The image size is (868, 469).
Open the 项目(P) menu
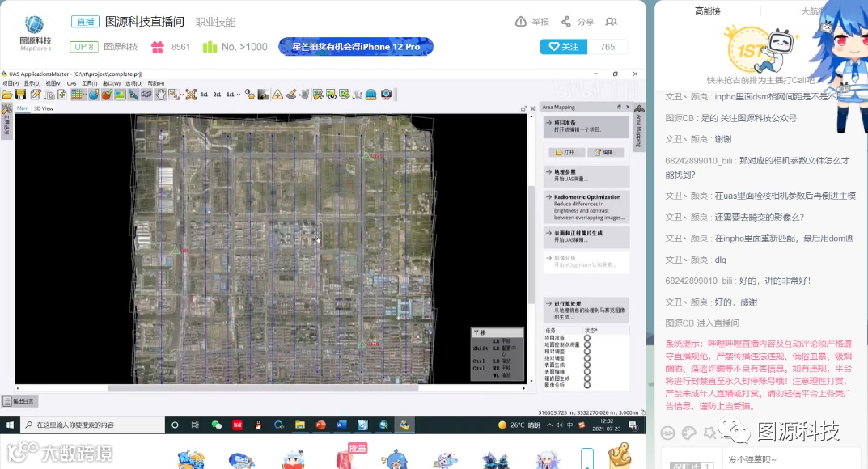pos(11,83)
